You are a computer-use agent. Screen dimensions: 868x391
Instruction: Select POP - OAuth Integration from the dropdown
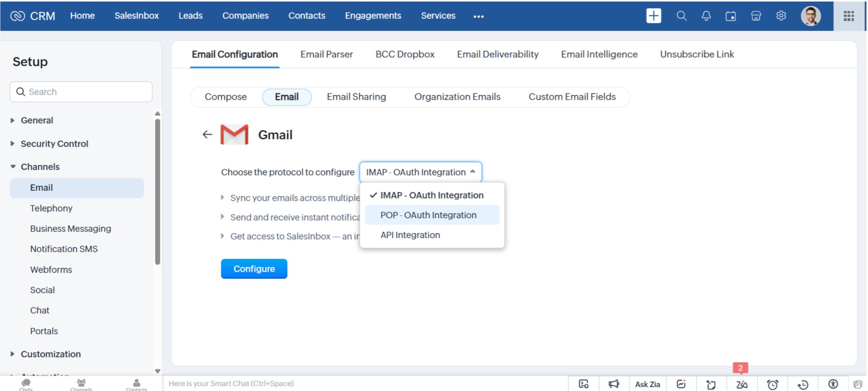click(428, 215)
